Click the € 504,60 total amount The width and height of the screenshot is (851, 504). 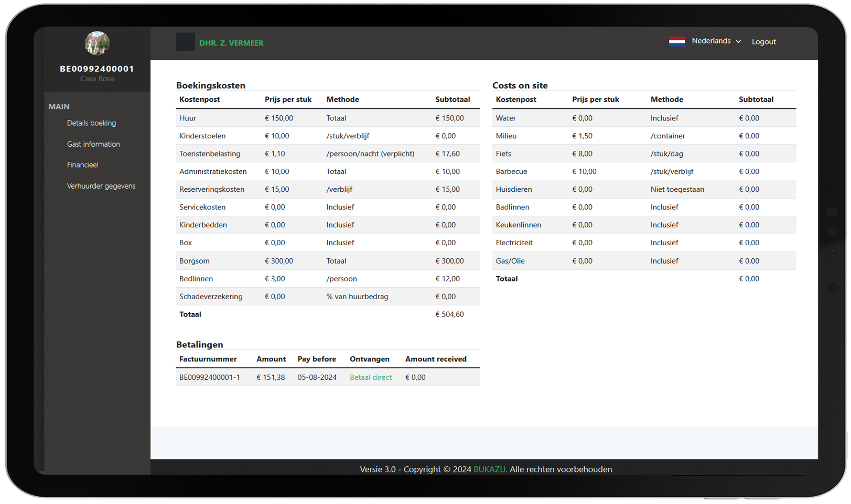click(x=449, y=314)
